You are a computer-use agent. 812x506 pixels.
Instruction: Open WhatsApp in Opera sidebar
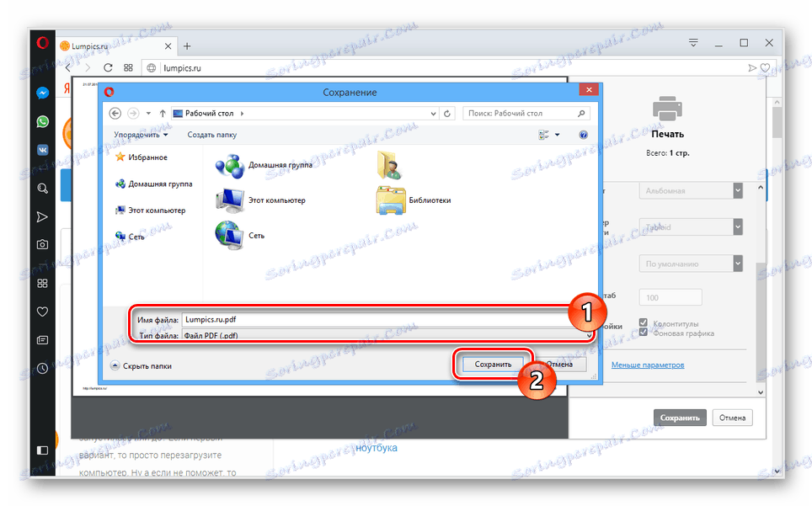click(42, 121)
